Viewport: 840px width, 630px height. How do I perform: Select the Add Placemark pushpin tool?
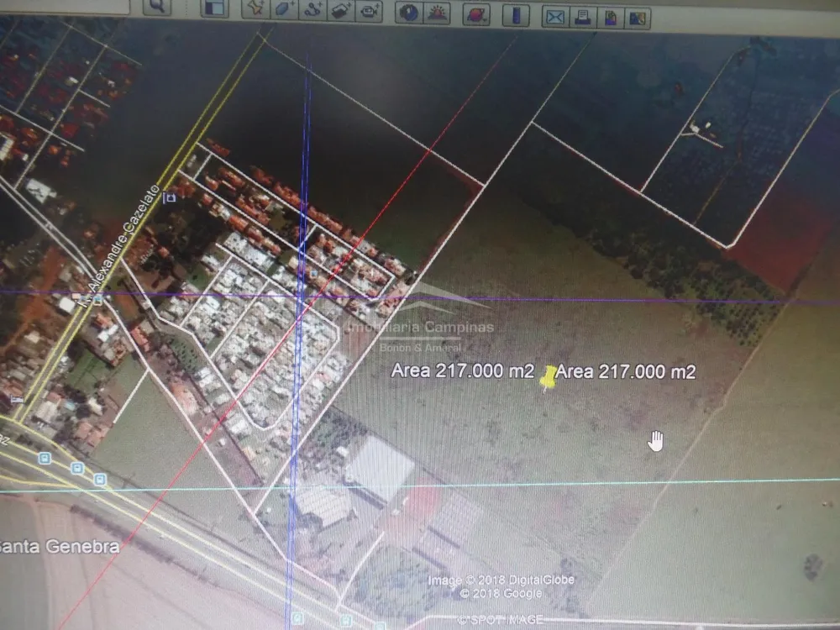tap(255, 9)
